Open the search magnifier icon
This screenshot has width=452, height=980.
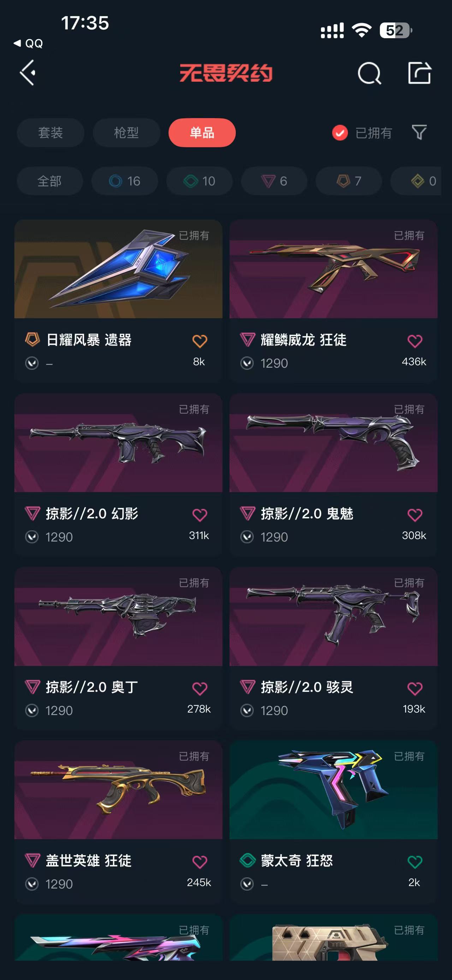(369, 73)
